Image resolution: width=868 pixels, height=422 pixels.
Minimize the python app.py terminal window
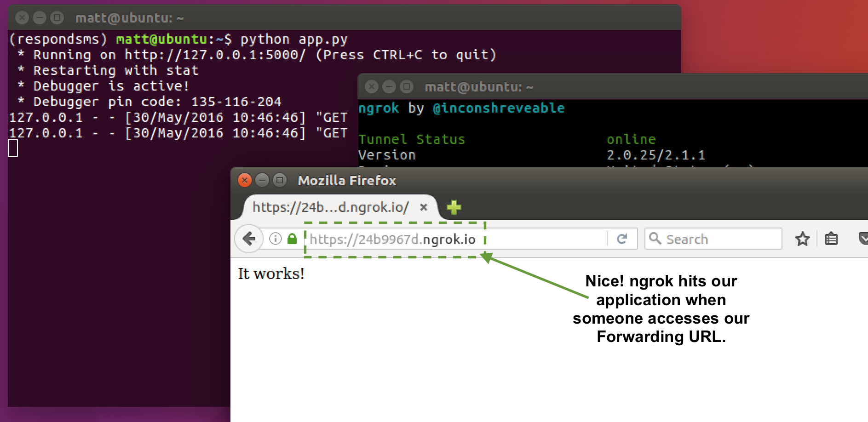[x=40, y=18]
